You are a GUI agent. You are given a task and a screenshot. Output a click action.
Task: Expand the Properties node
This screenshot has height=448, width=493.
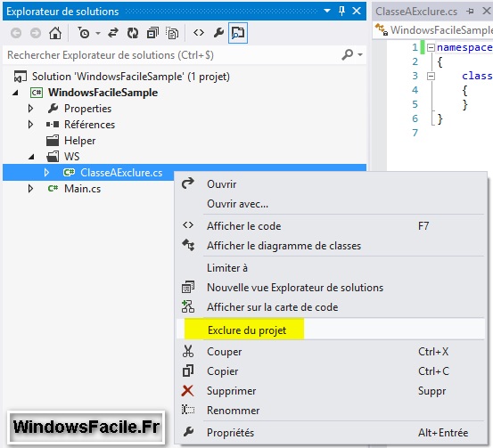point(30,109)
